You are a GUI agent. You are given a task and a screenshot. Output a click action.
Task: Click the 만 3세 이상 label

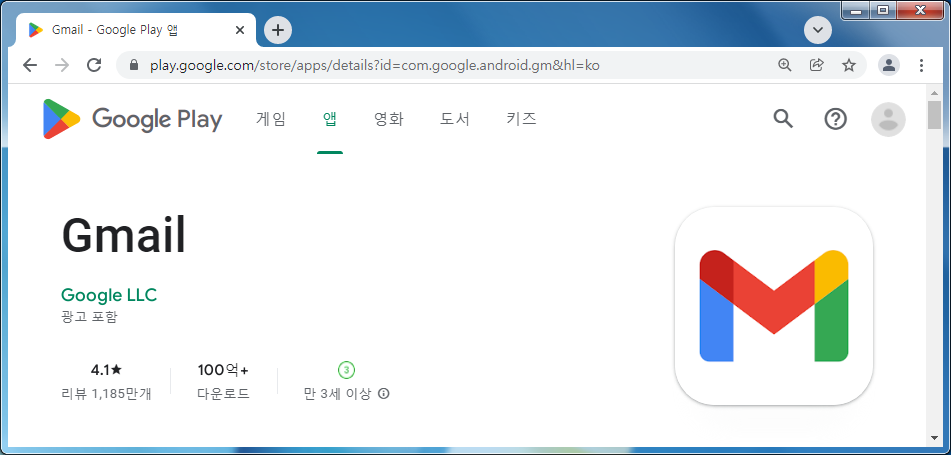[337, 394]
